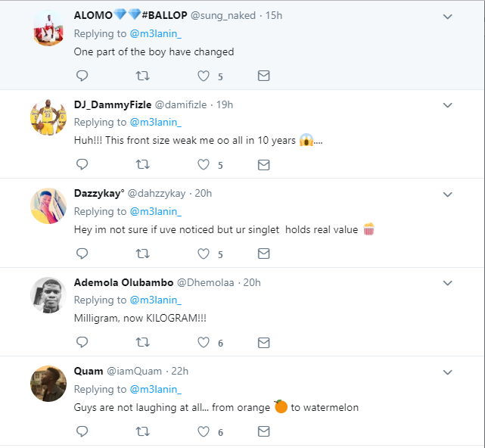
Task: Reply to Ademola Olubambo's tweet
Action: tap(82, 343)
